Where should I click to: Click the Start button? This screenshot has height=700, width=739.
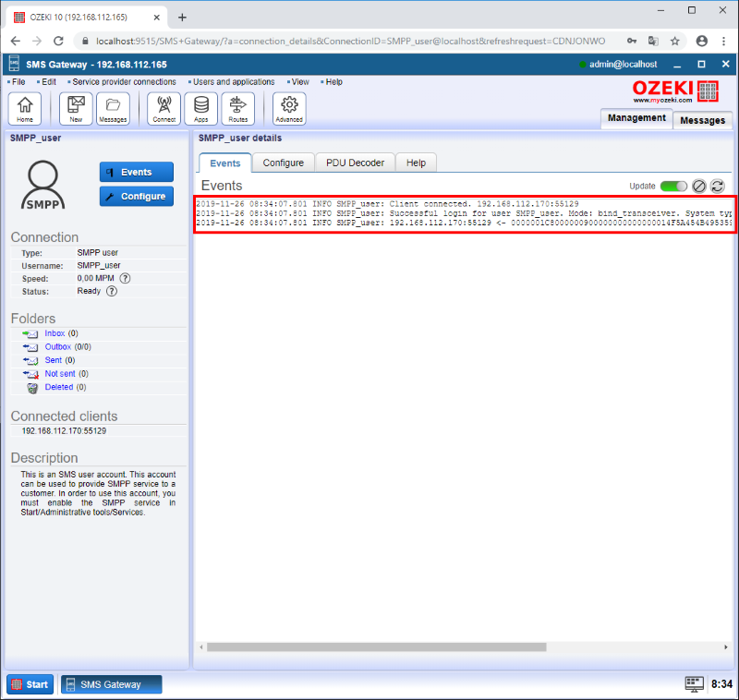(30, 684)
